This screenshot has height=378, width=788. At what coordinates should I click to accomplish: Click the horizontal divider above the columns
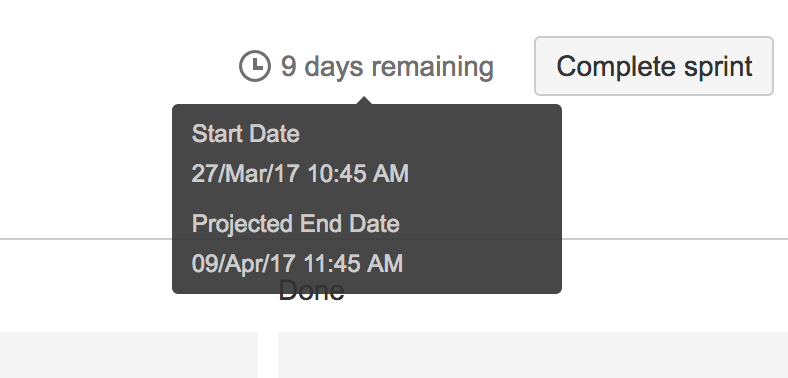[x=85, y=239]
